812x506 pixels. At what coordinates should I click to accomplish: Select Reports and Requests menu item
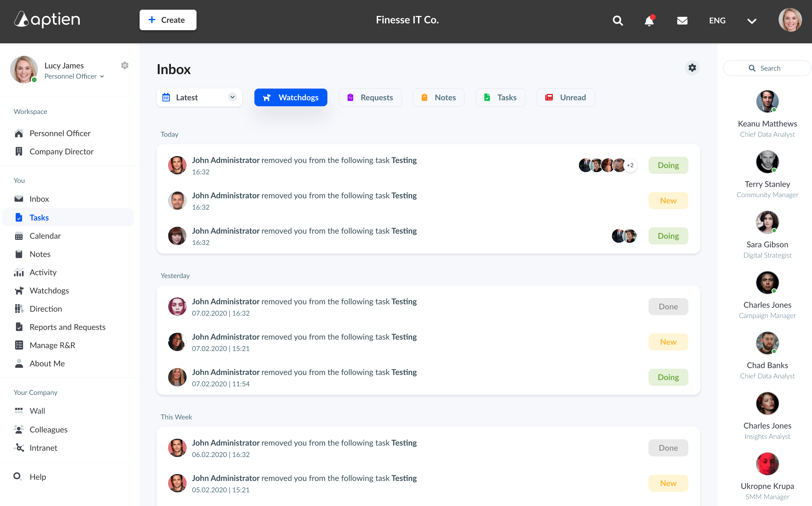(67, 327)
